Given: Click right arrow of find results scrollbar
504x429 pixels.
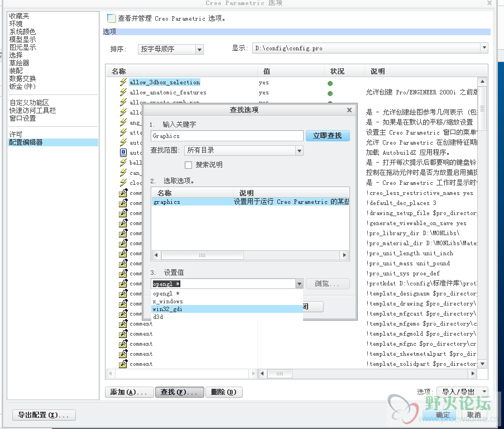Looking at the screenshot, I should pos(344,255).
